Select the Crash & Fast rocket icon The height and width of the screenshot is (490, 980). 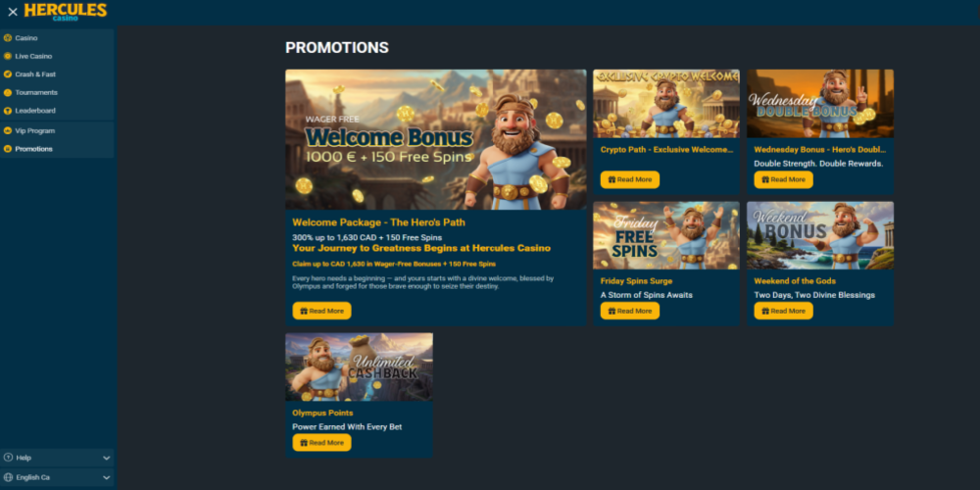8,73
